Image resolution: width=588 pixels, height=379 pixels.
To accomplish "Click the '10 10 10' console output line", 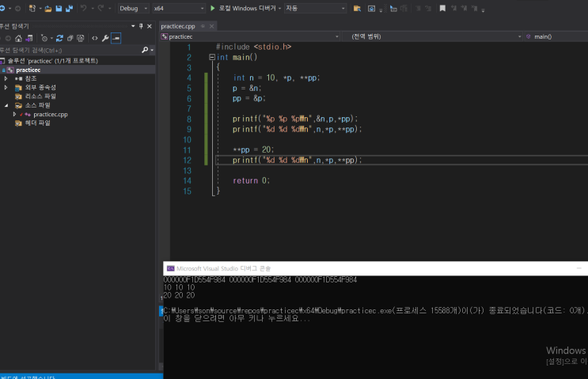I will [180, 287].
